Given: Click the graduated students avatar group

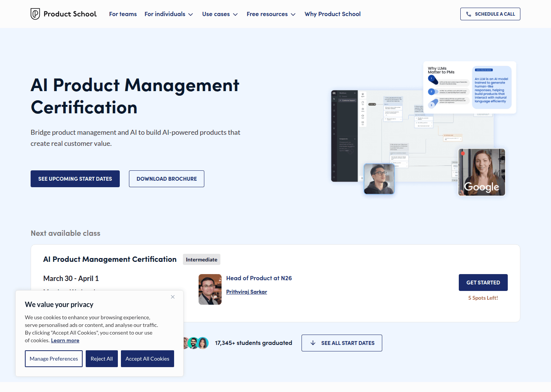Looking at the screenshot, I should [196, 343].
